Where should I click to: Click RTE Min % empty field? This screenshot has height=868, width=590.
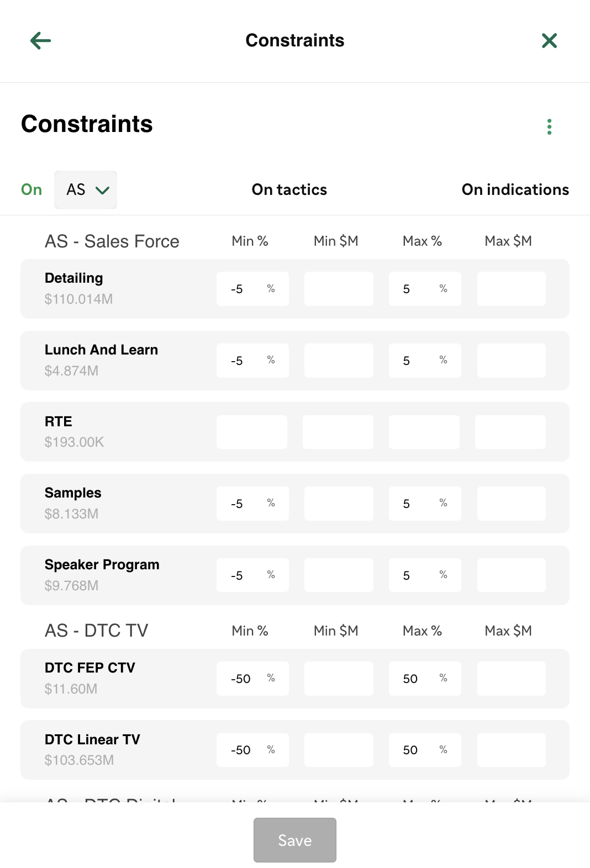(252, 432)
